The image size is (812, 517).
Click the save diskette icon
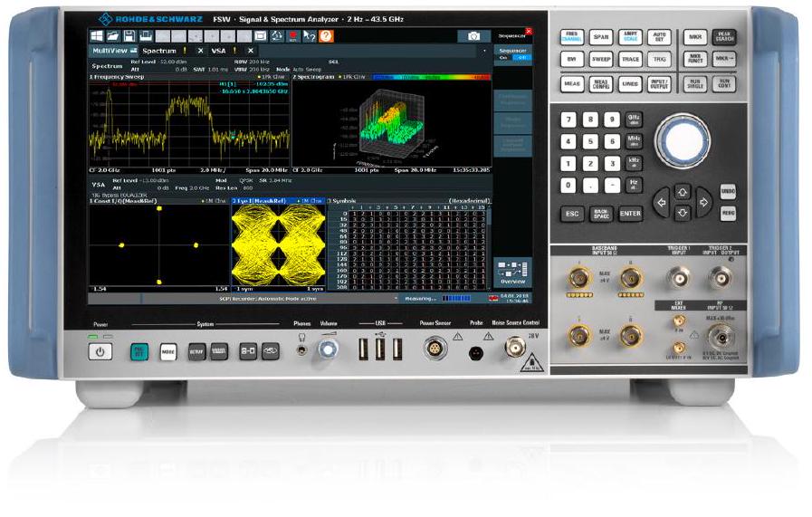(130, 35)
